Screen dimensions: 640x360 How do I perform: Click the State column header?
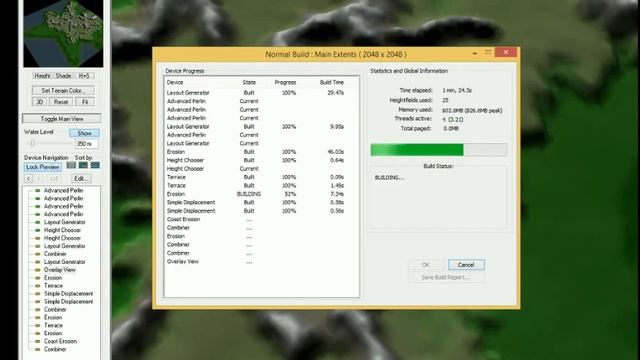[249, 82]
